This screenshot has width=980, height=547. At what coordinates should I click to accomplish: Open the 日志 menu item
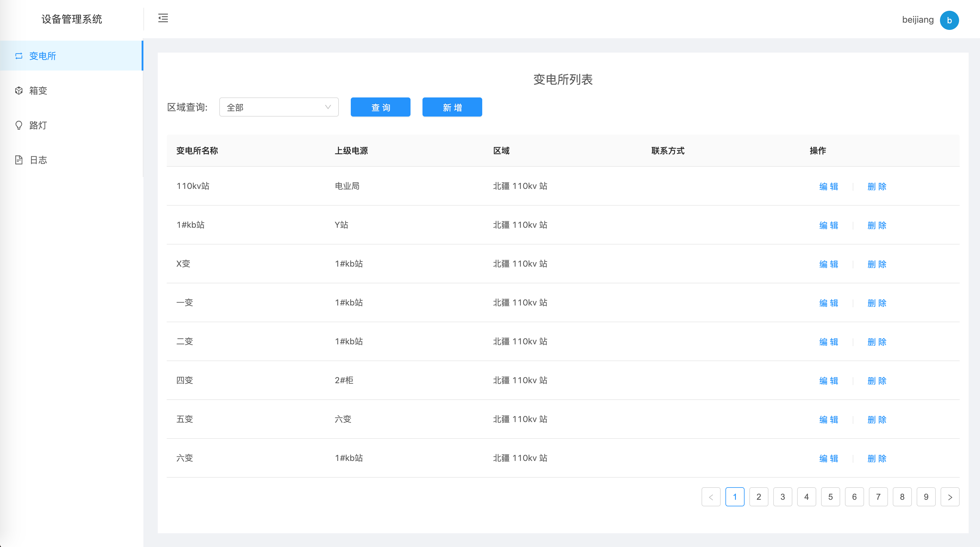click(x=38, y=160)
